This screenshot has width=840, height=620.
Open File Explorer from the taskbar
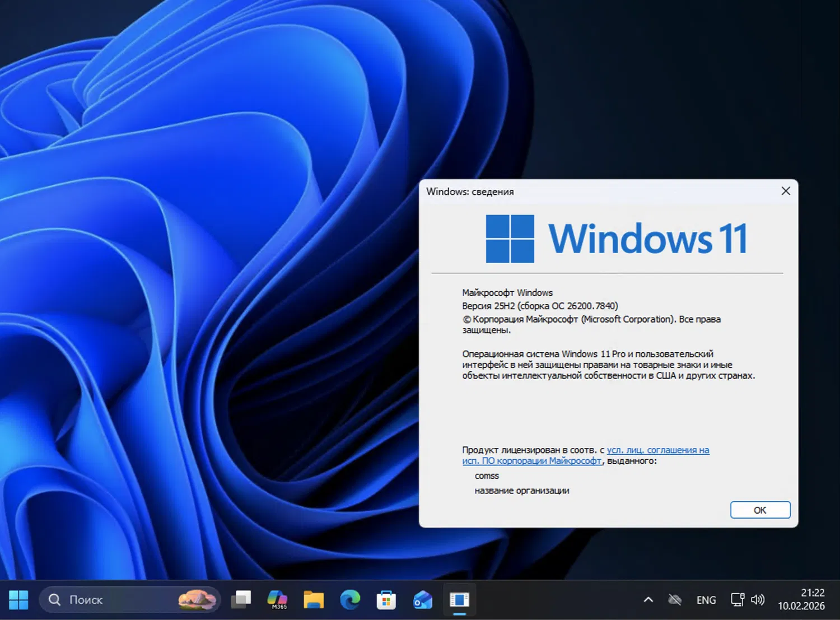[x=314, y=599]
